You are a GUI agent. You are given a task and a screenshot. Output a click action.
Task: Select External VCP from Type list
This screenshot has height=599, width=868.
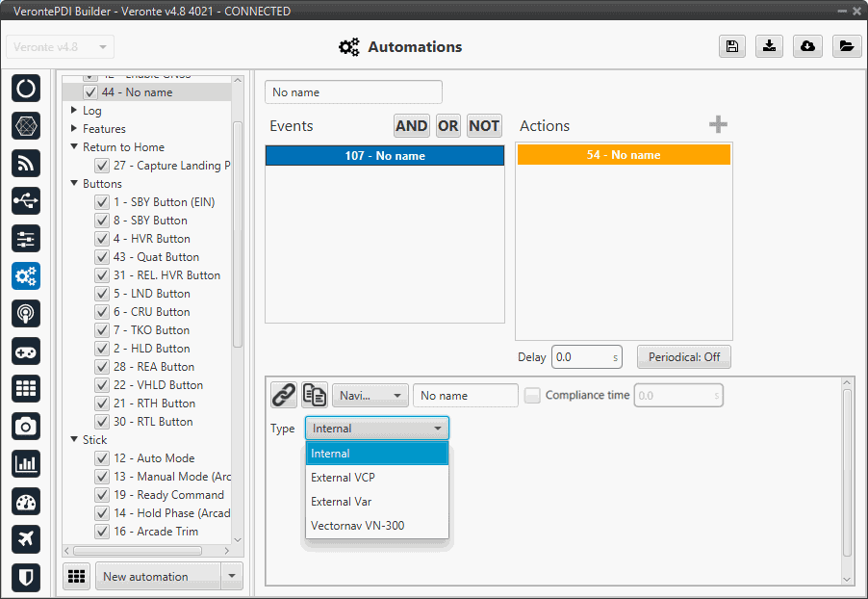pos(343,478)
